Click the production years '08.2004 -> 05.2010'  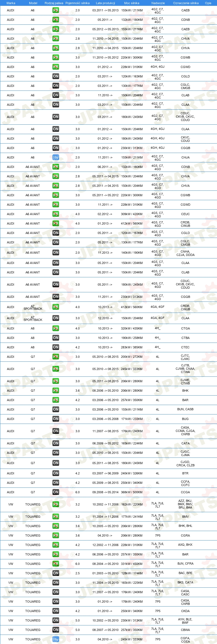(105, 564)
